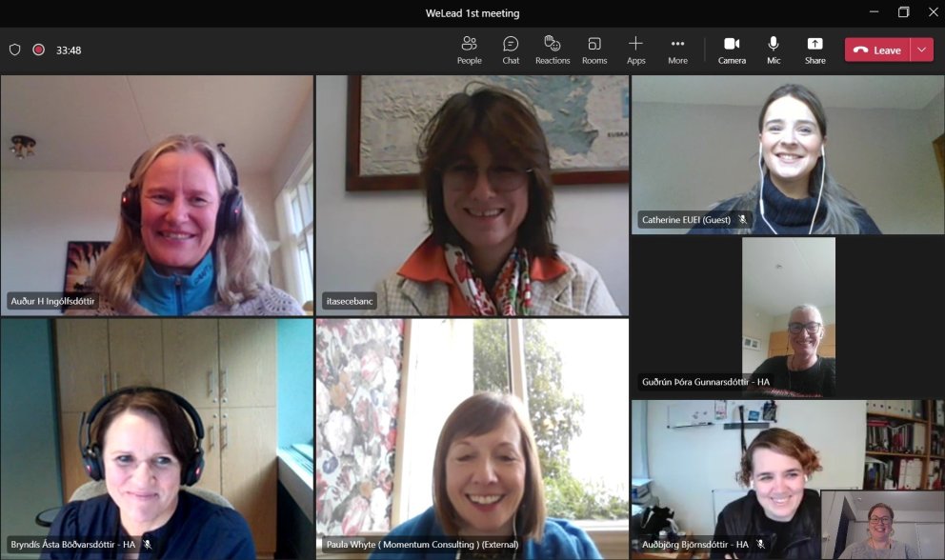Add Apps to the meeting

pos(635,50)
